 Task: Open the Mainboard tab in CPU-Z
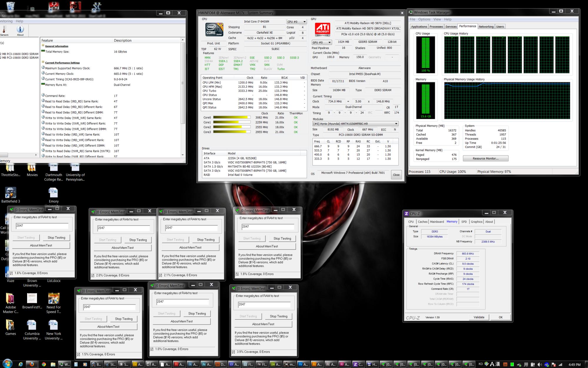pyautogui.click(x=437, y=222)
